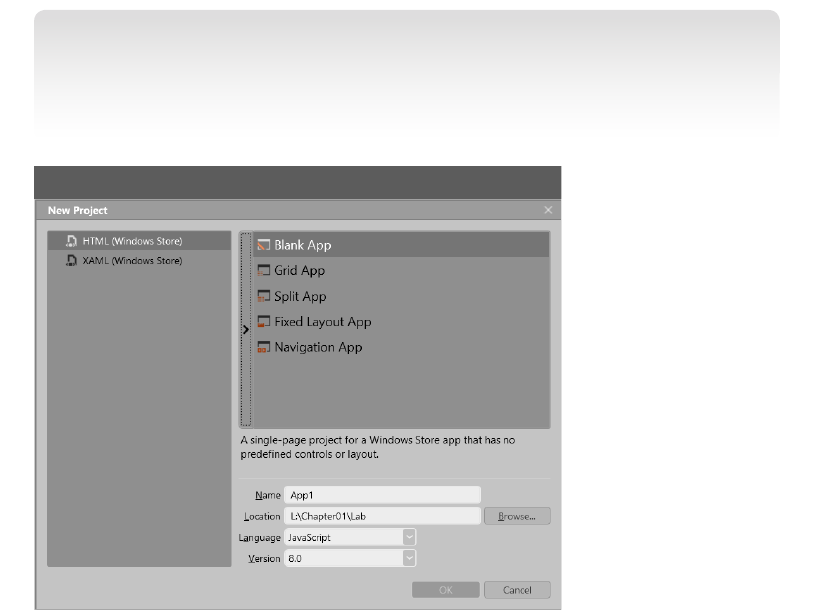Click the HTML (Windows Store) category icon
The image size is (815, 610).
click(x=71, y=241)
